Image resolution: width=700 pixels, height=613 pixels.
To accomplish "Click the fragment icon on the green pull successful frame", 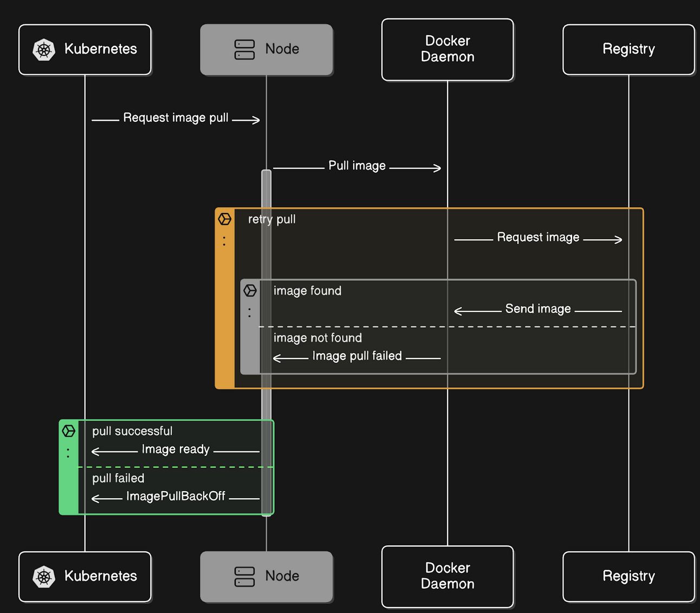I will coord(69,431).
